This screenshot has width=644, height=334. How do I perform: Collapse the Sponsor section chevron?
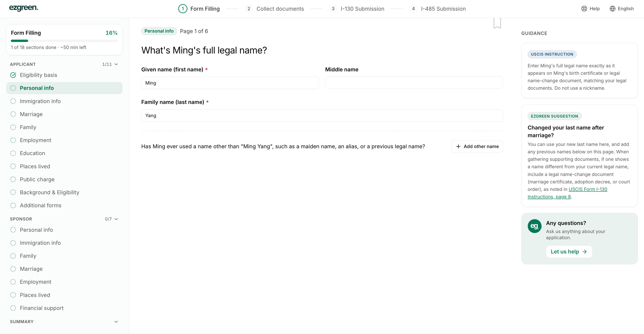point(116,219)
